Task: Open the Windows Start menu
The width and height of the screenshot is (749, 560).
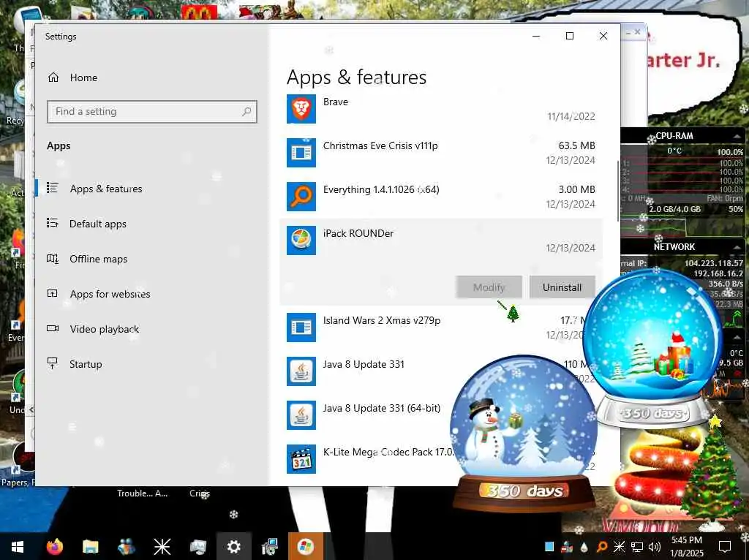Action: (x=18, y=547)
